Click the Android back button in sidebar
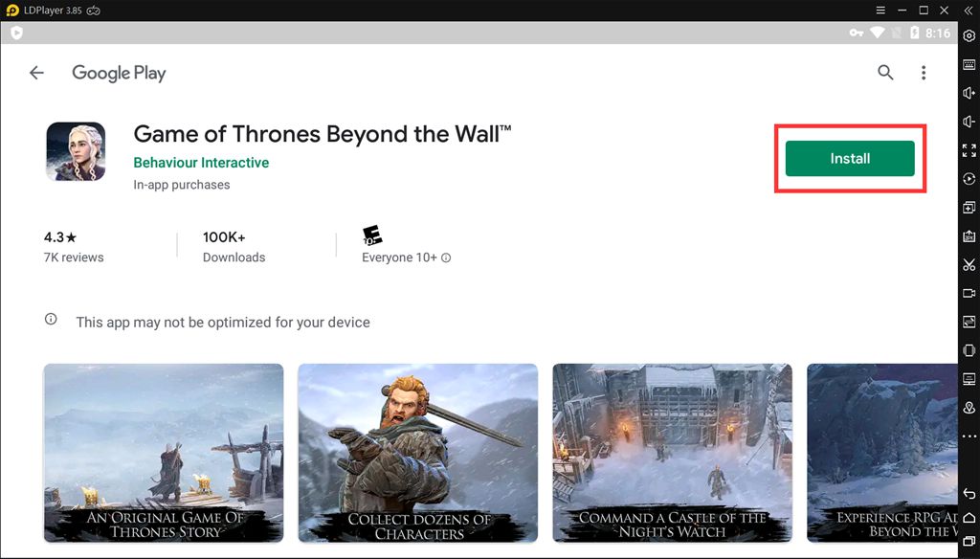The image size is (980, 559). [969, 493]
